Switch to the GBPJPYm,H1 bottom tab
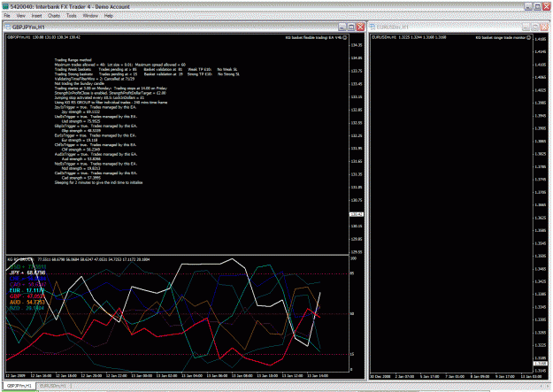This screenshot has width=553, height=392. (19, 386)
